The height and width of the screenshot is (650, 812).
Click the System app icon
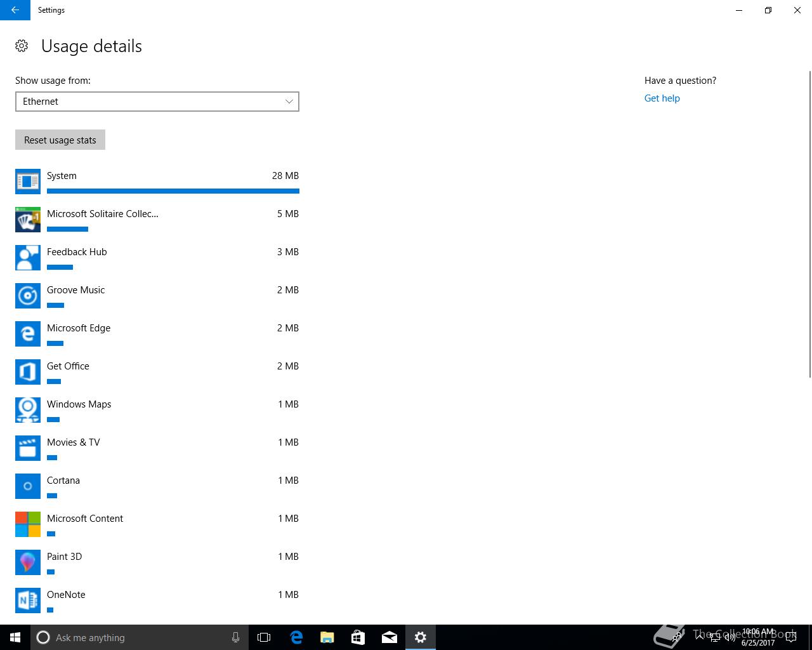coord(28,182)
